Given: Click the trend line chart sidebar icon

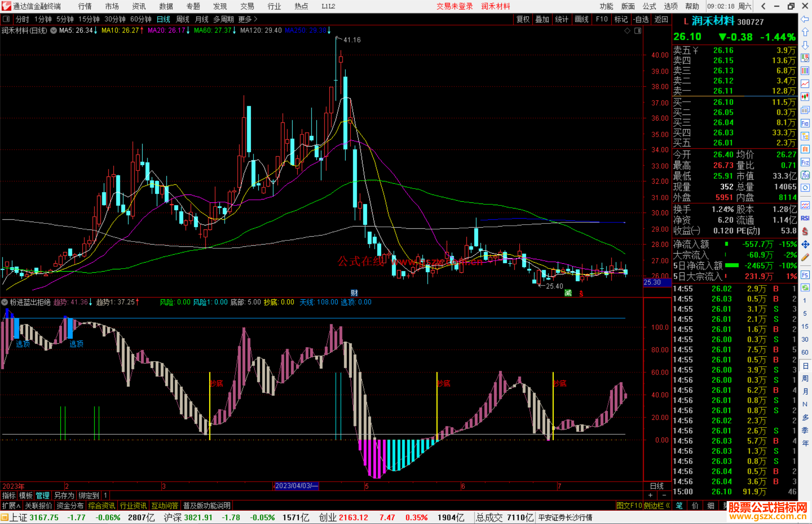Looking at the screenshot, I should pyautogui.click(x=805, y=83).
